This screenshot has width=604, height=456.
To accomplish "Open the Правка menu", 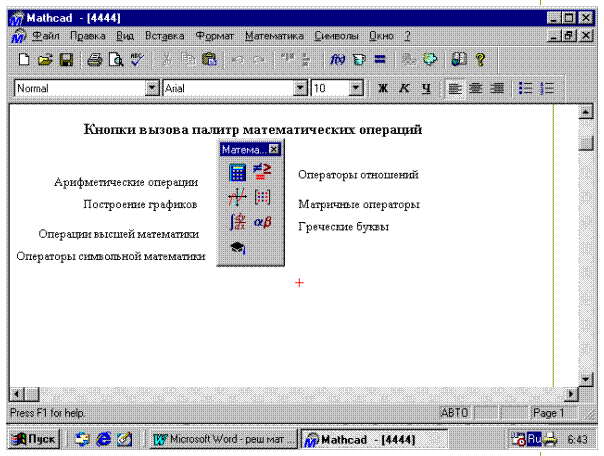I will pos(87,36).
